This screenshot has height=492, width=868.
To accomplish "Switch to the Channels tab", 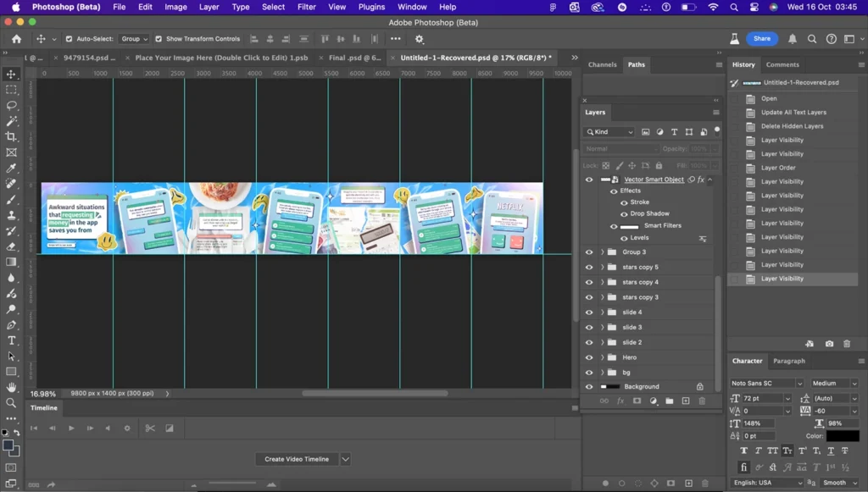I will (602, 64).
